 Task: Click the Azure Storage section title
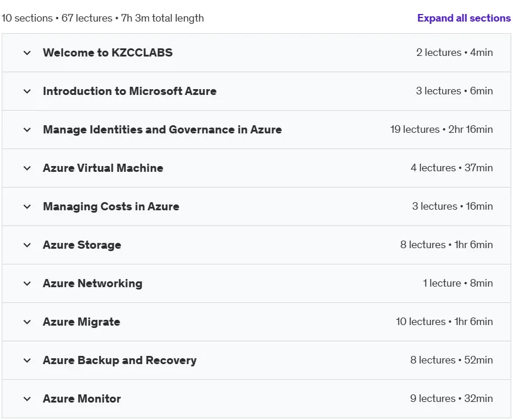82,245
